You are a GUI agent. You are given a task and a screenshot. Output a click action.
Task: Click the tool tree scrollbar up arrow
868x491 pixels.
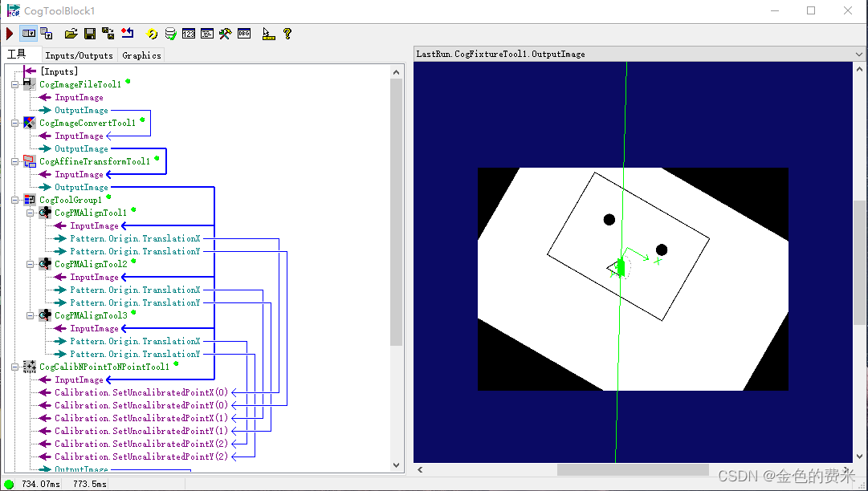click(x=396, y=72)
